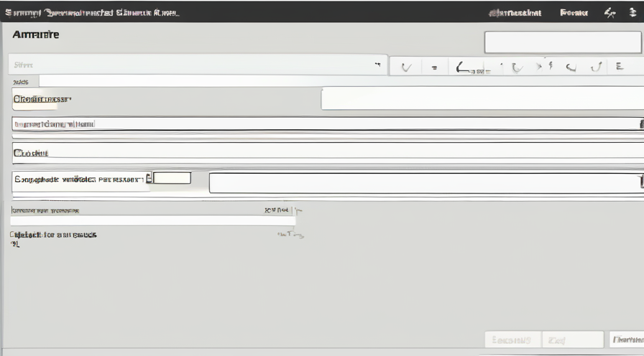This screenshot has width=644, height=356.
Task: Click the small numeric box beside the checkbox
Action: pyautogui.click(x=172, y=178)
